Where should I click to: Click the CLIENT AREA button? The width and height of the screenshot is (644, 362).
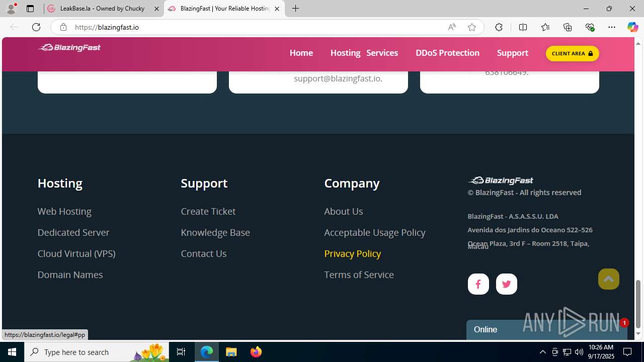(x=572, y=53)
